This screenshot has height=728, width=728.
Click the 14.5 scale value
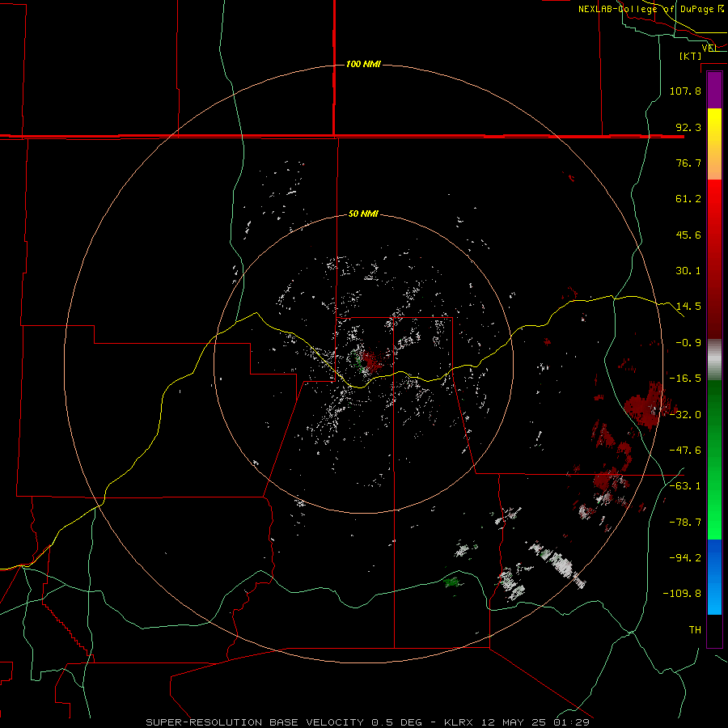pos(688,307)
